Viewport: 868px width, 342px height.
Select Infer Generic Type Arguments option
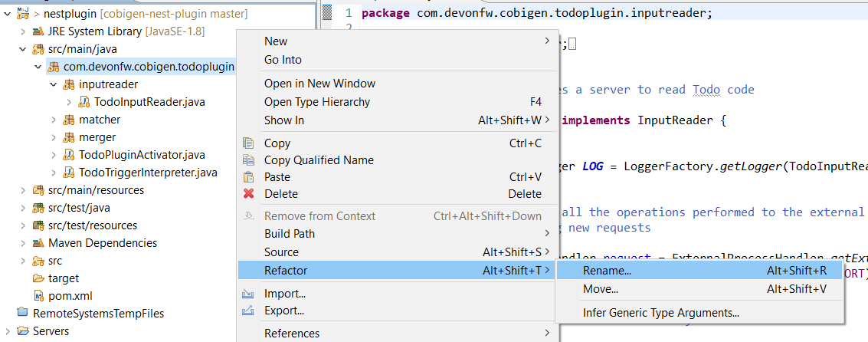[660, 313]
